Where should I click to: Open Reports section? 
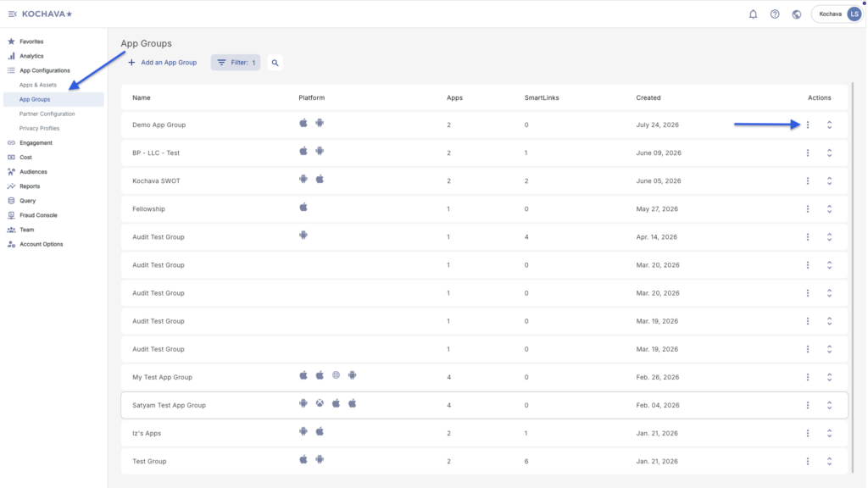click(x=30, y=186)
